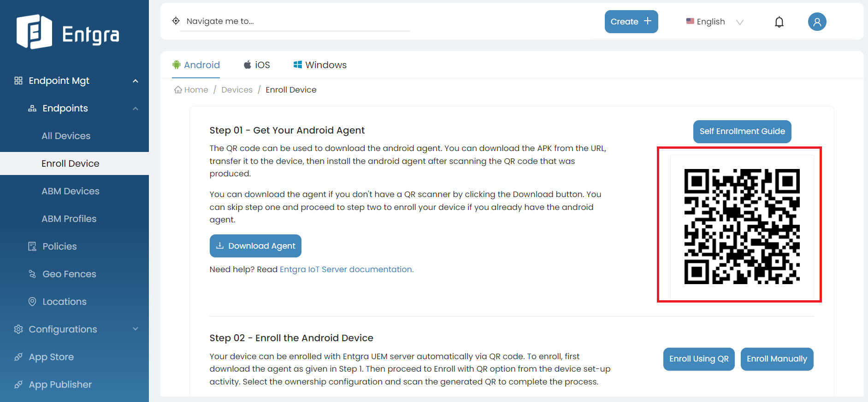Click the App Publisher rocket icon
This screenshot has height=402, width=868.
pyautogui.click(x=18, y=385)
